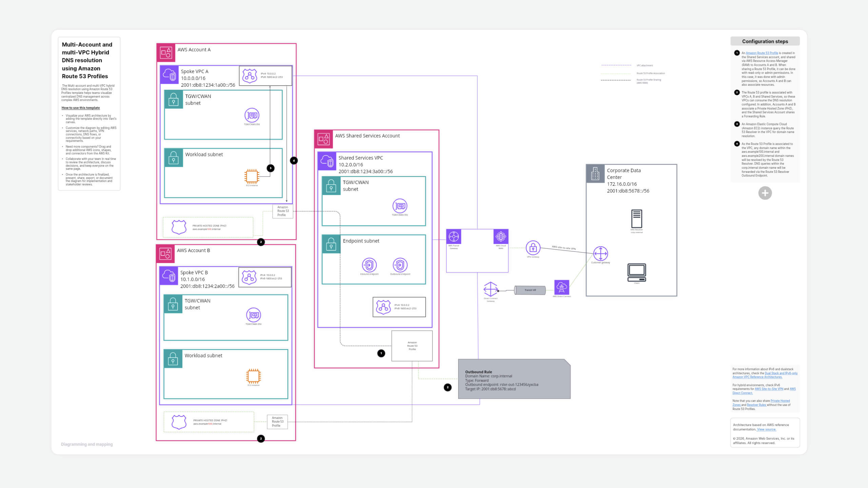868x488 pixels.
Task: Select the Direct Connect Gateway icon
Action: (x=491, y=289)
